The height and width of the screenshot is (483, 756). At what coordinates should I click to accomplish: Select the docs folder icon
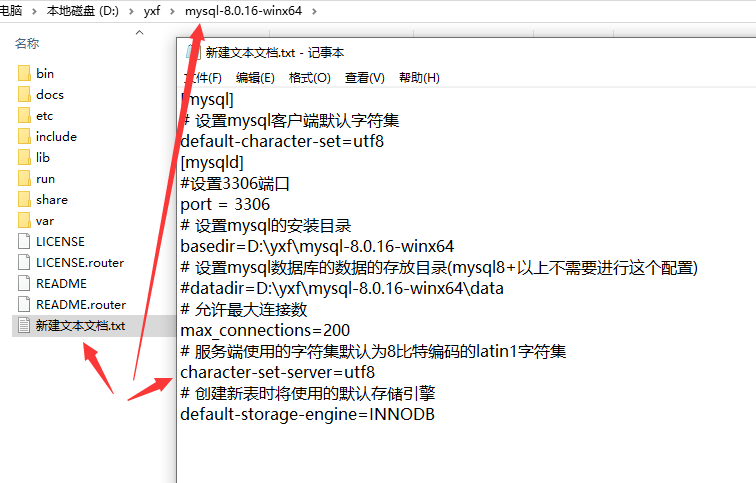click(x=24, y=94)
